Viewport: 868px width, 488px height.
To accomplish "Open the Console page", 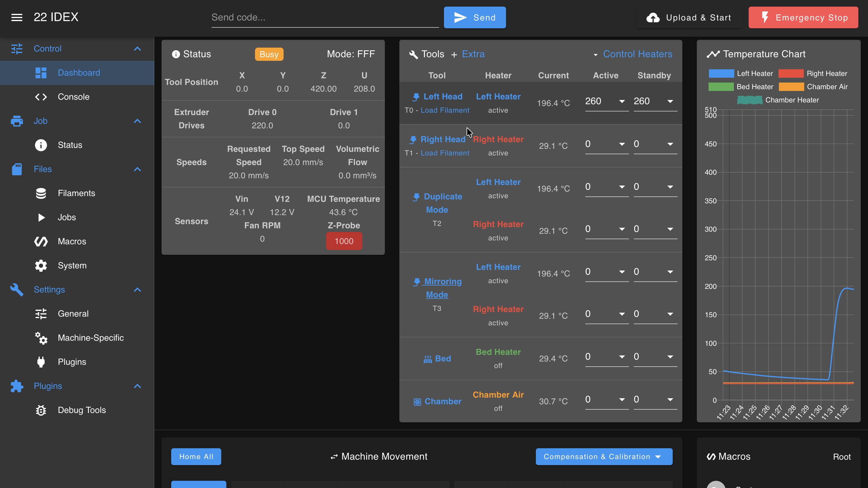I will (77, 97).
